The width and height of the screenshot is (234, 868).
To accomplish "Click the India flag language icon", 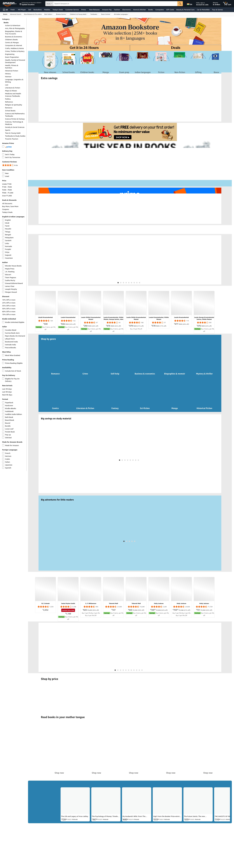I will [x=188, y=4].
